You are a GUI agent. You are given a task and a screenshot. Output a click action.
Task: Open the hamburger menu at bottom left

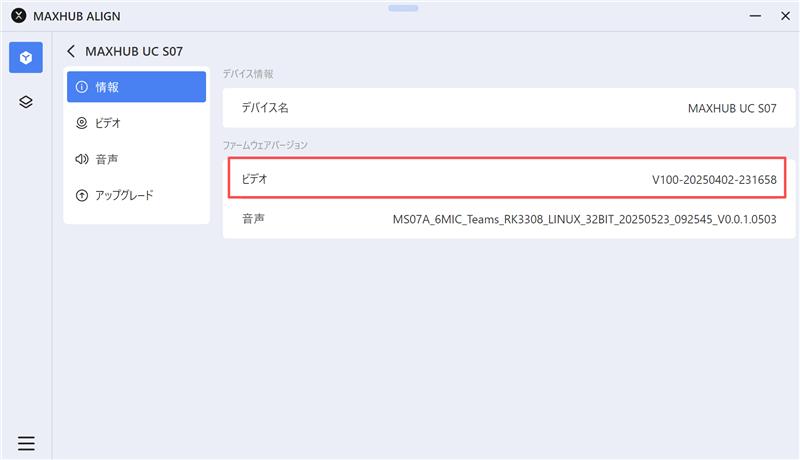pos(26,443)
